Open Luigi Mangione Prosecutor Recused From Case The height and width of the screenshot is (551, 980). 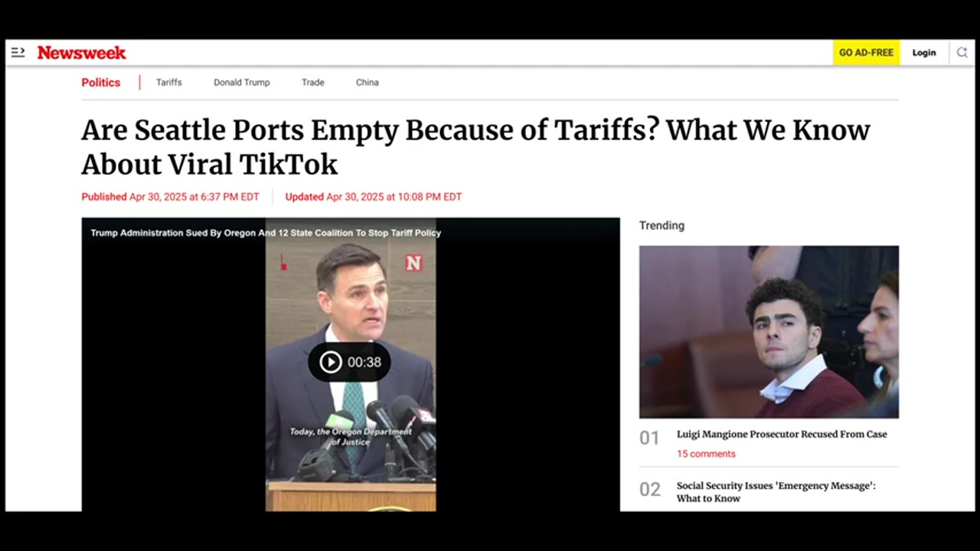tap(782, 434)
